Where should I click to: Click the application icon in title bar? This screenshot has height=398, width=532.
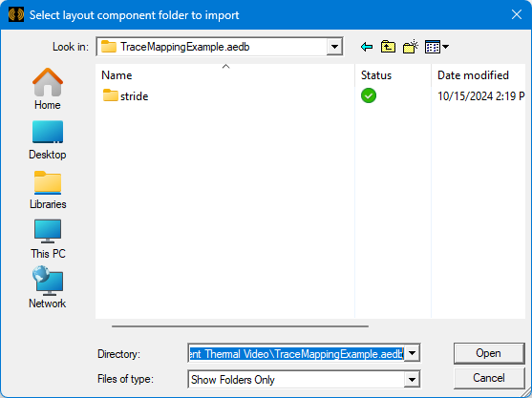(x=16, y=14)
